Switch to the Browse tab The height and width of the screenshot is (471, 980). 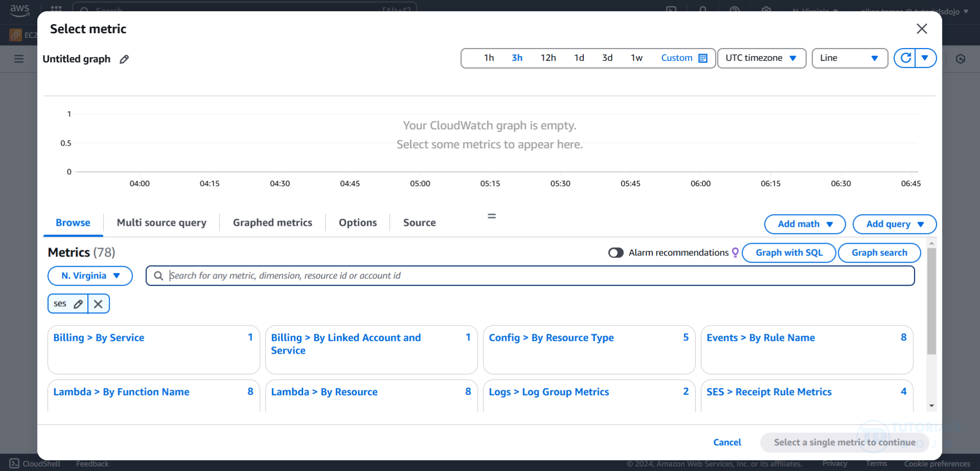73,223
